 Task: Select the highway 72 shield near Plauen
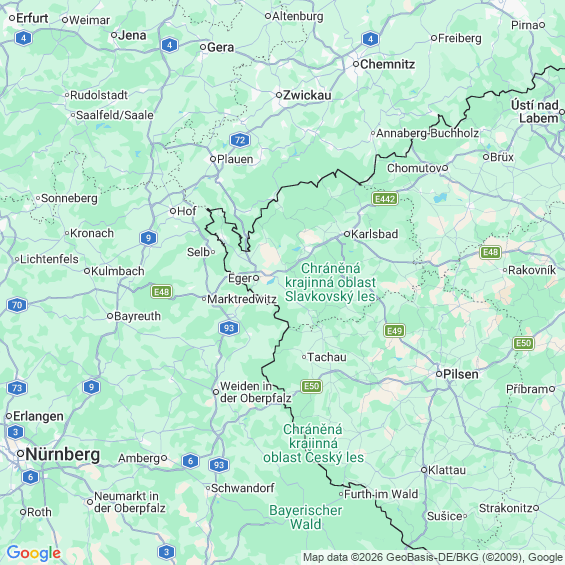240,140
